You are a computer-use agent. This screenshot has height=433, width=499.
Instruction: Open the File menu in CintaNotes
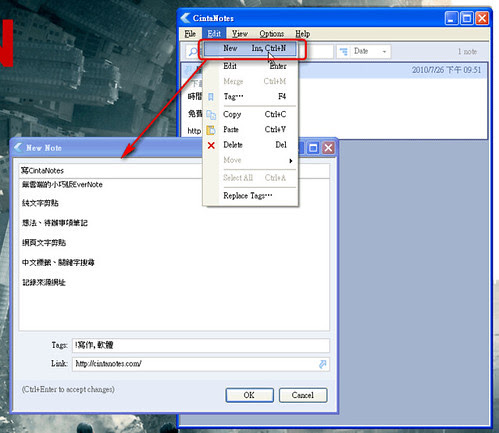coord(190,34)
